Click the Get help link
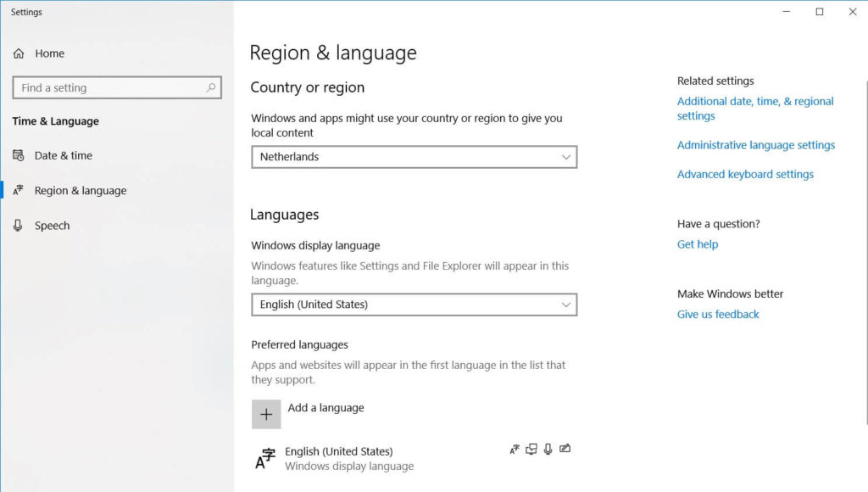Viewport: 868px width, 492px height. point(697,244)
